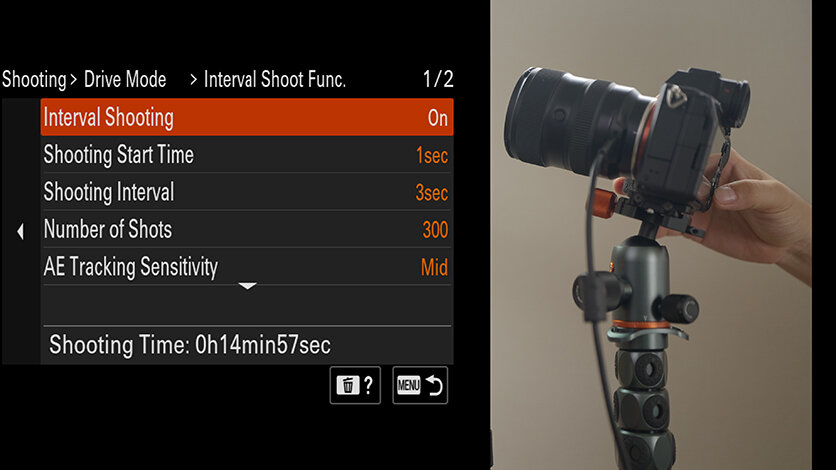Select the Shooting breadcrumb item
836x470 pixels.
tap(34, 79)
